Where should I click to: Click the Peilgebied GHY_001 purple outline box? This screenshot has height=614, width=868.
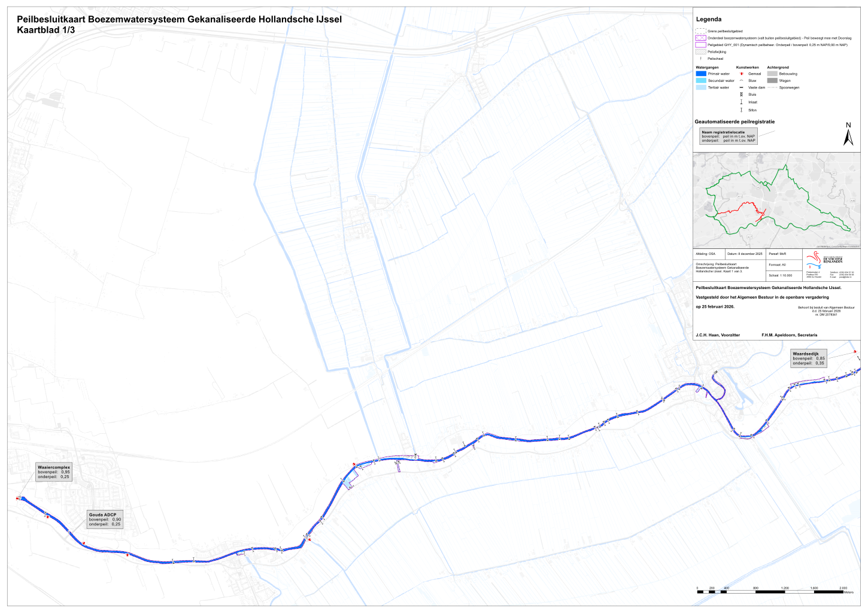pyautogui.click(x=700, y=45)
